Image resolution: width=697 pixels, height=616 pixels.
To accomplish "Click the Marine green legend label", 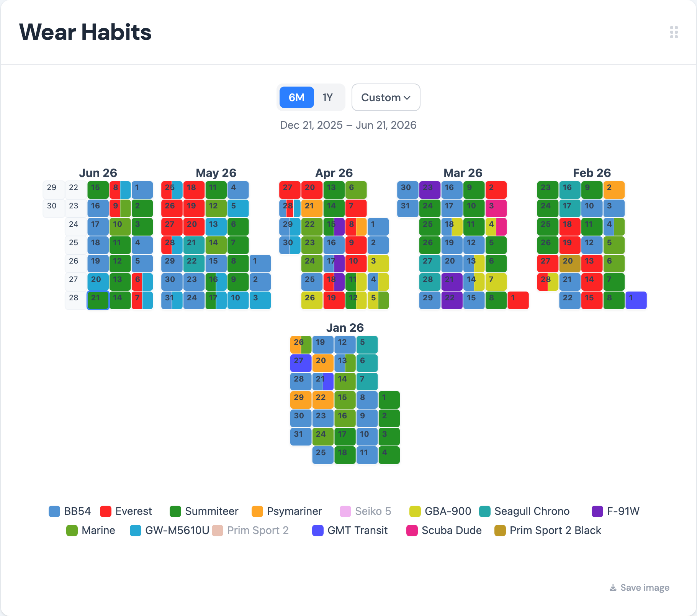I will click(98, 531).
